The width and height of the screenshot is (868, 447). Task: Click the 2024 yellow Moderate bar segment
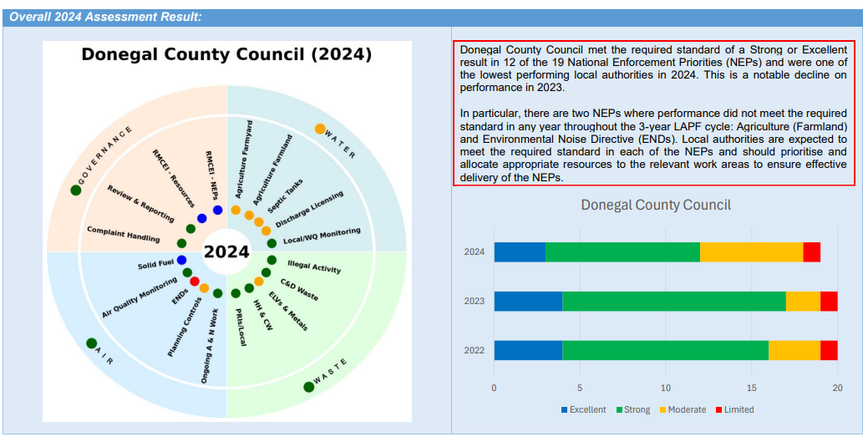(x=751, y=251)
